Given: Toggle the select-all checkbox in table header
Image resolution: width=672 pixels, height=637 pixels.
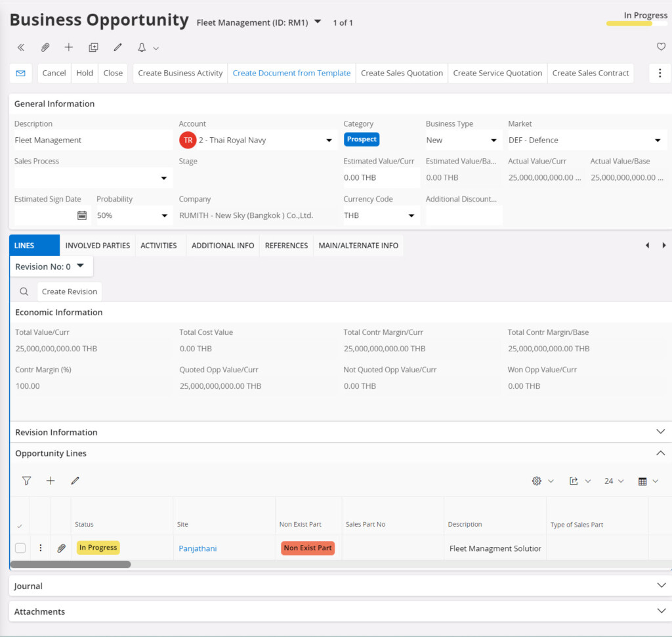Looking at the screenshot, I should tap(20, 525).
